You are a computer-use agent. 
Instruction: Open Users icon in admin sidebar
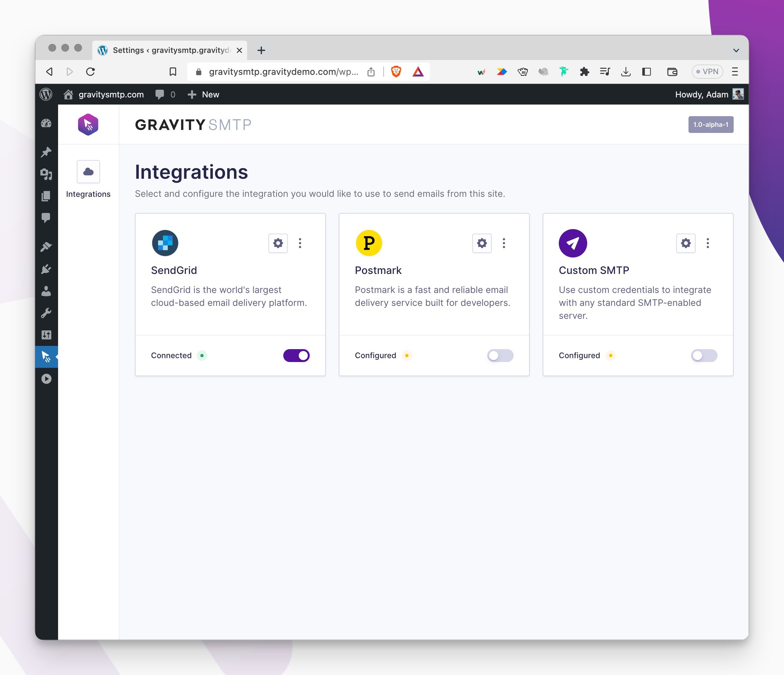coord(46,291)
